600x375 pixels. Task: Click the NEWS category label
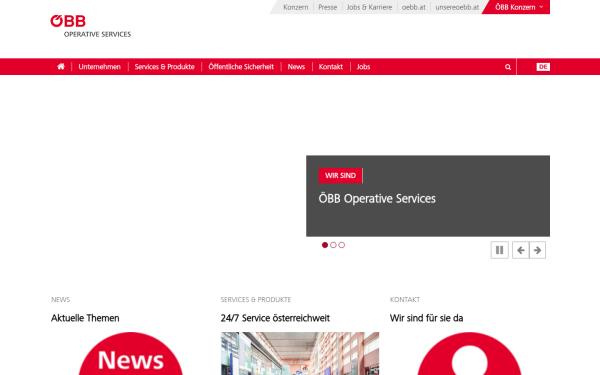(x=60, y=300)
